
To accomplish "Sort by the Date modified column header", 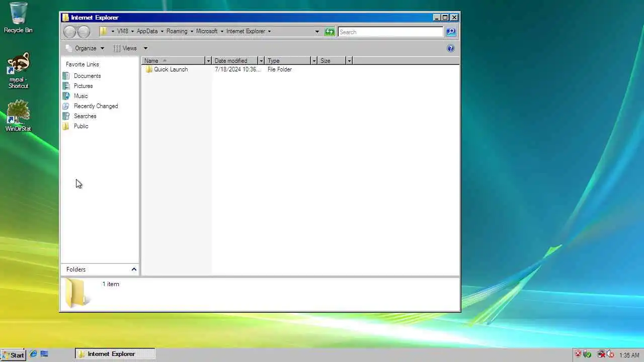I will pyautogui.click(x=235, y=61).
